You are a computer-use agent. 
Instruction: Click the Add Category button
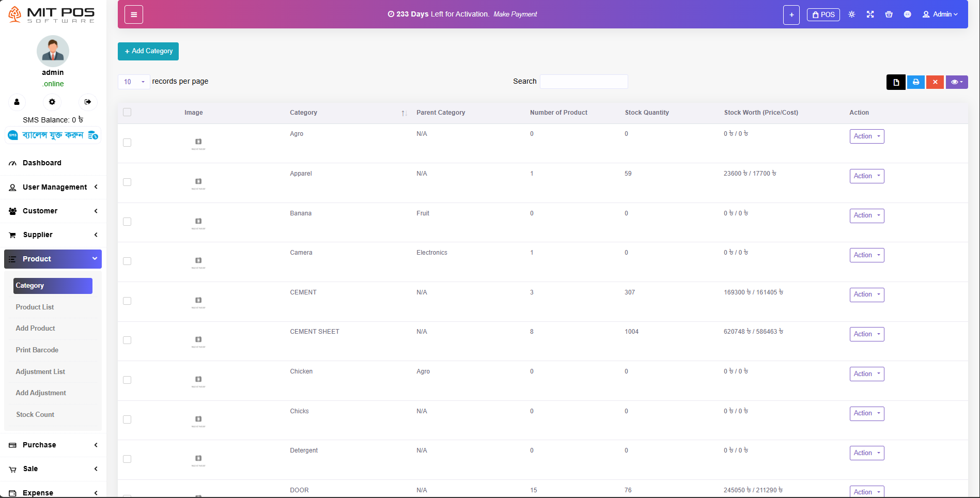pos(148,51)
